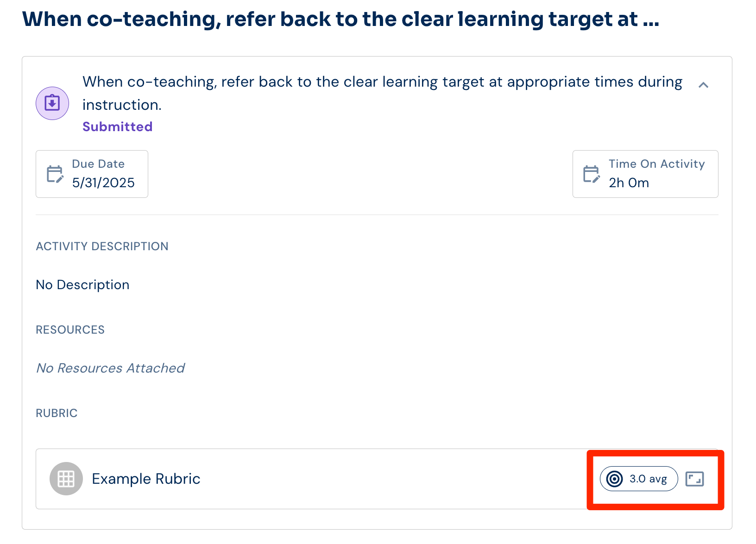Screen dimensions: 756x544
Task: Click the gray rubric grid icon
Action: [66, 479]
